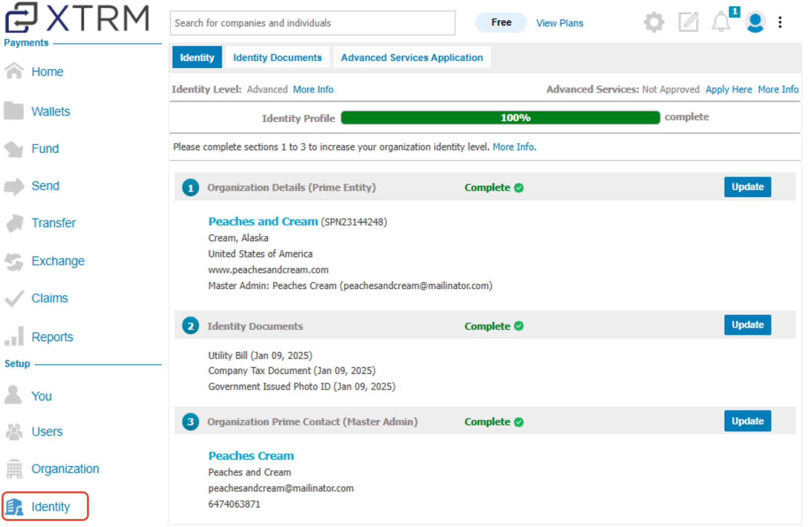The image size is (812, 527).
Task: Click the You person icon
Action: [x=13, y=395]
